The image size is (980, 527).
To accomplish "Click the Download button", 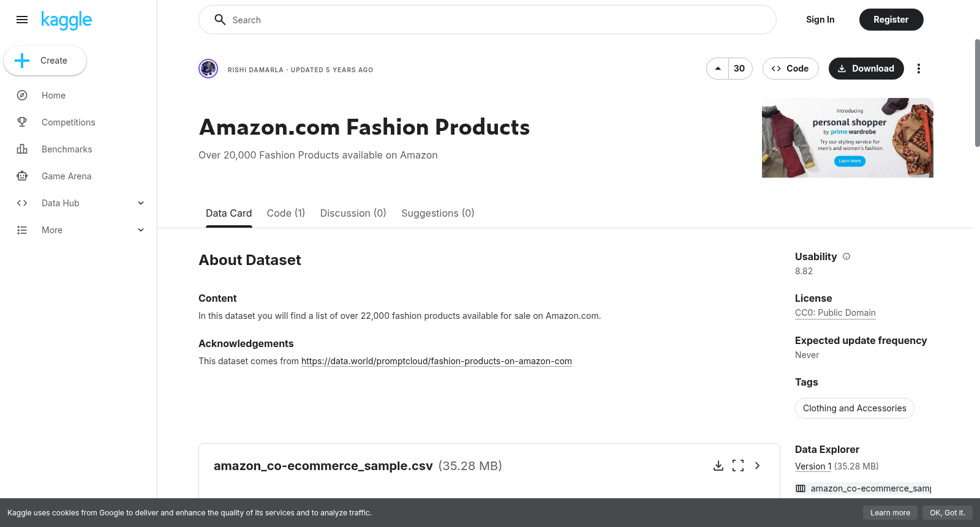I will coord(866,69).
